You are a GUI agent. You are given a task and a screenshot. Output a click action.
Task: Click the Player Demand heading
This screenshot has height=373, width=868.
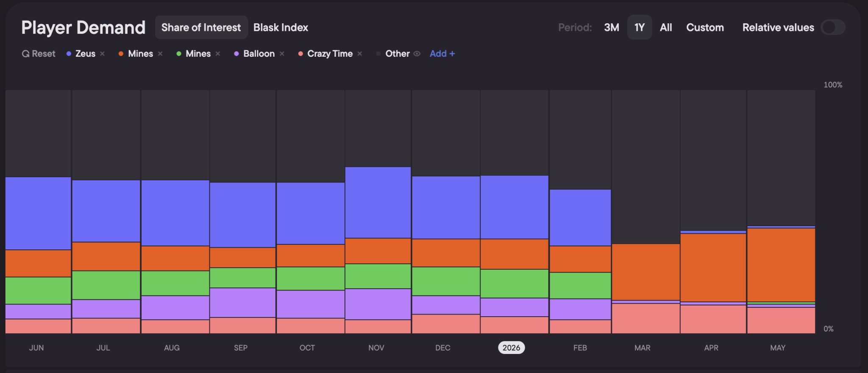83,28
